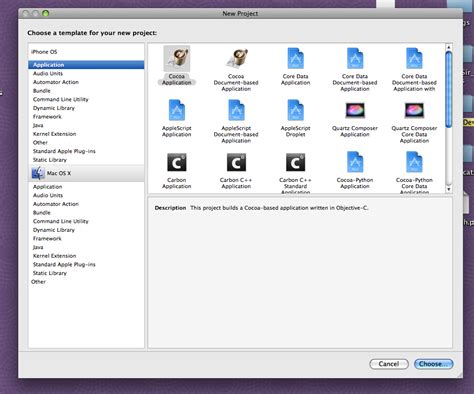The height and width of the screenshot is (394, 474).
Task: Click the template list scroll up arrow
Action: tap(449, 47)
